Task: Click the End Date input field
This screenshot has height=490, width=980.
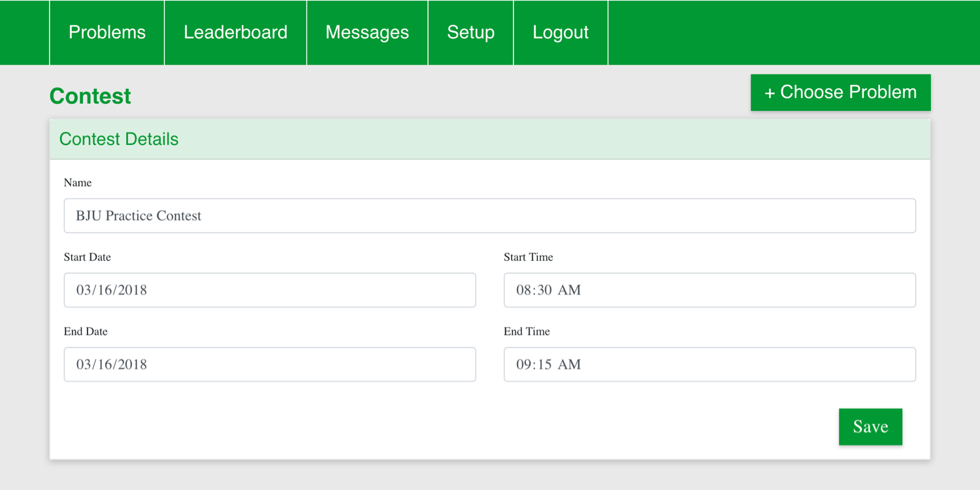Action: click(x=269, y=365)
